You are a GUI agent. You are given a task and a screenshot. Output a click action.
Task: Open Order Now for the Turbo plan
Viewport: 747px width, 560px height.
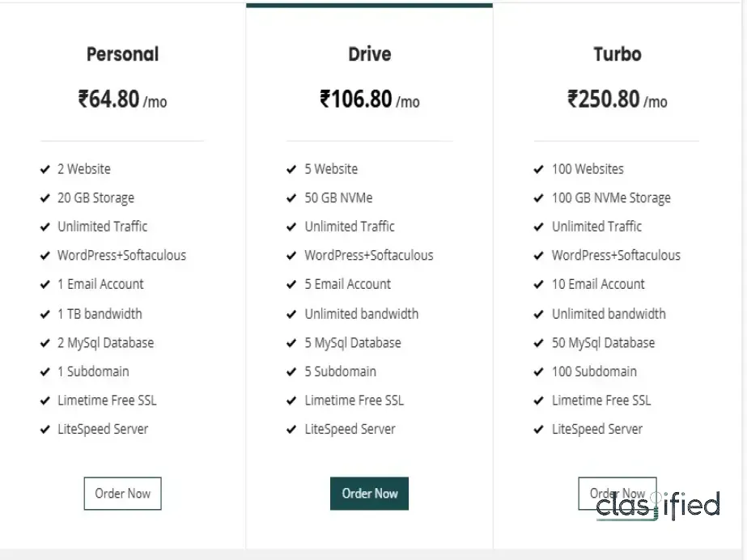tap(617, 493)
